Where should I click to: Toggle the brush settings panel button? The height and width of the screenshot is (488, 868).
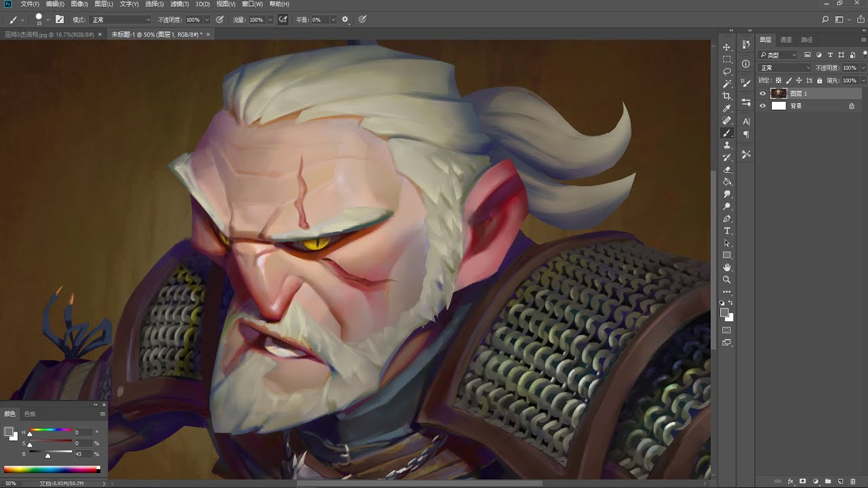pyautogui.click(x=60, y=20)
